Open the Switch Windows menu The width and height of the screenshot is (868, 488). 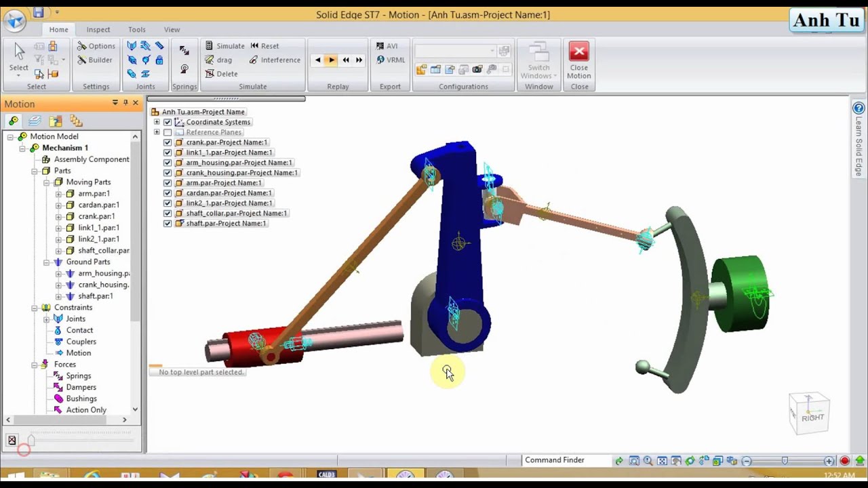click(x=538, y=61)
